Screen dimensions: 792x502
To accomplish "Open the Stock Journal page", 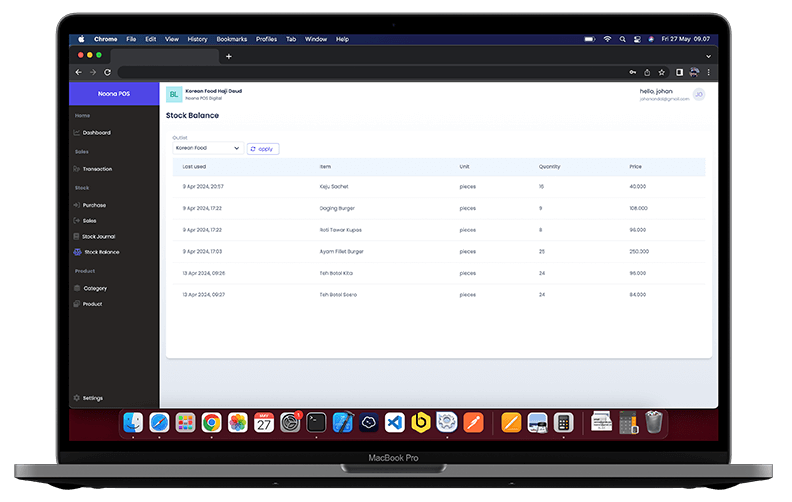I will point(98,236).
